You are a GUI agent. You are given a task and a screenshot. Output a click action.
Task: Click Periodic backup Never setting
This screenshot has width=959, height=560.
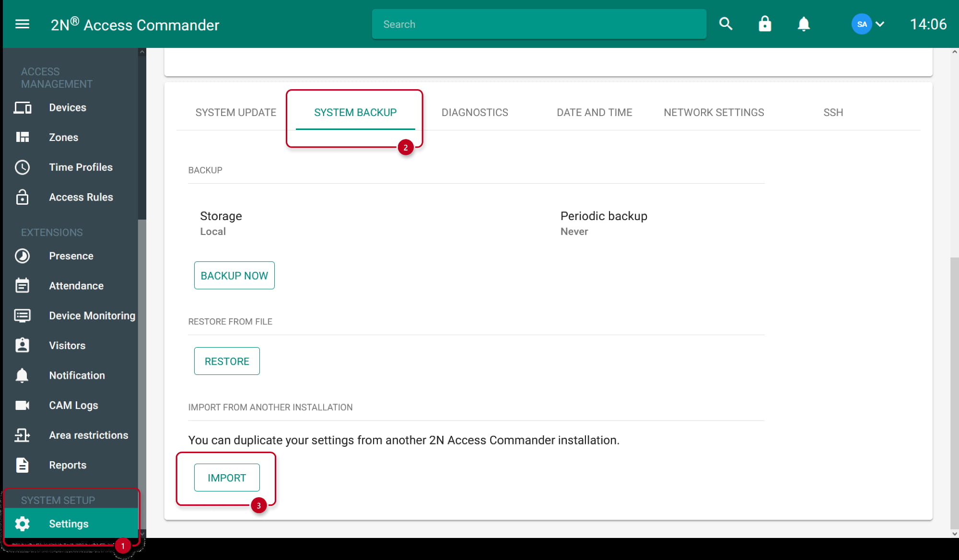pyautogui.click(x=604, y=223)
